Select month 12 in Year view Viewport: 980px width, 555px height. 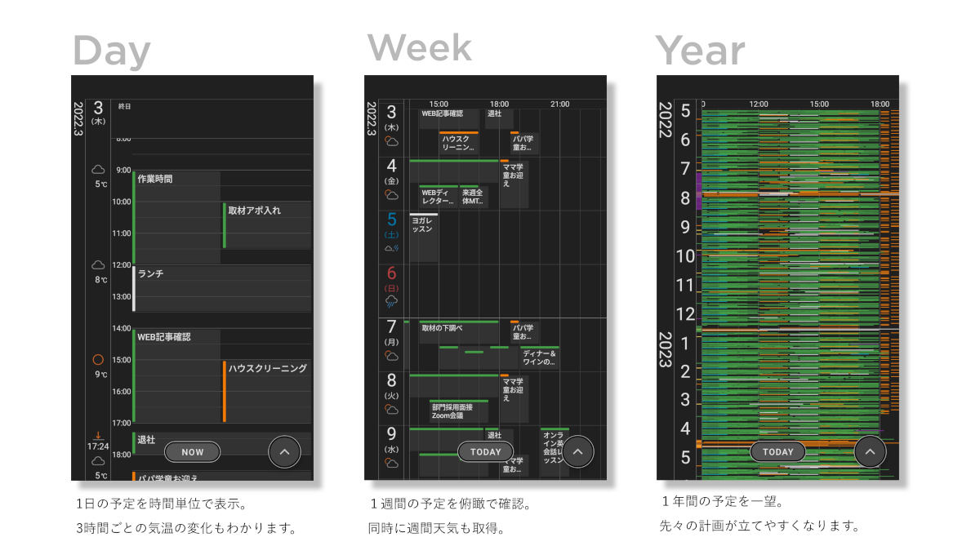click(x=685, y=313)
